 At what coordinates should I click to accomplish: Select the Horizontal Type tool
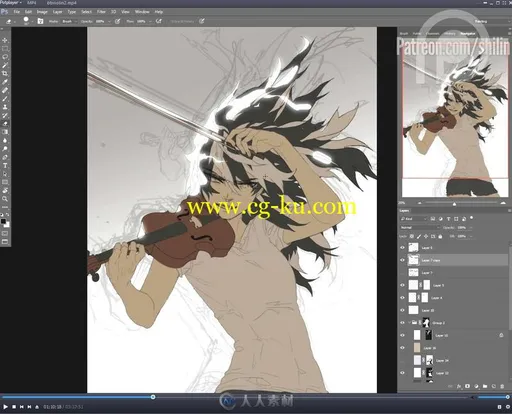(5, 165)
